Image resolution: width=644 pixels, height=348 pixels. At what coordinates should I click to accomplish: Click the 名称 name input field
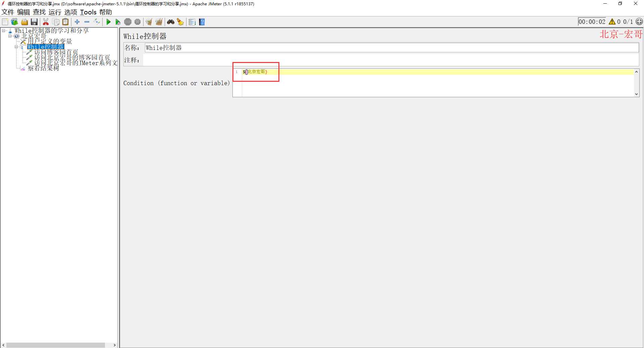(x=392, y=48)
